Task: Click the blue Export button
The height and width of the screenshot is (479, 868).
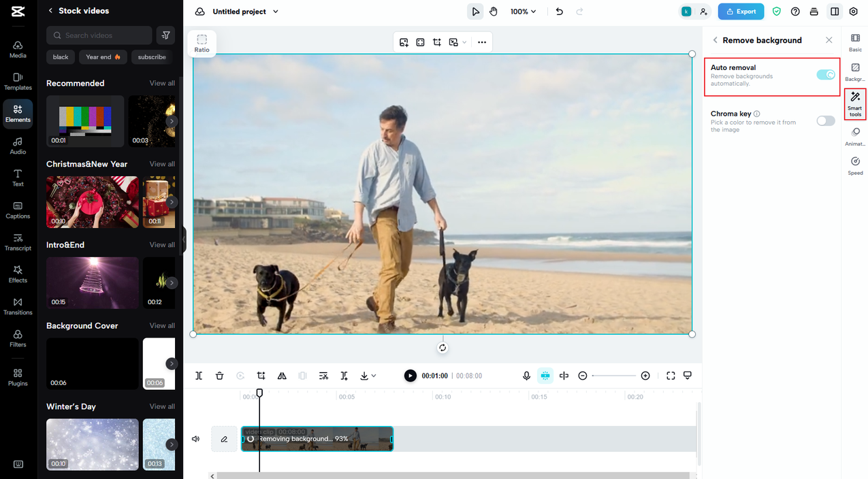Action: click(x=741, y=12)
